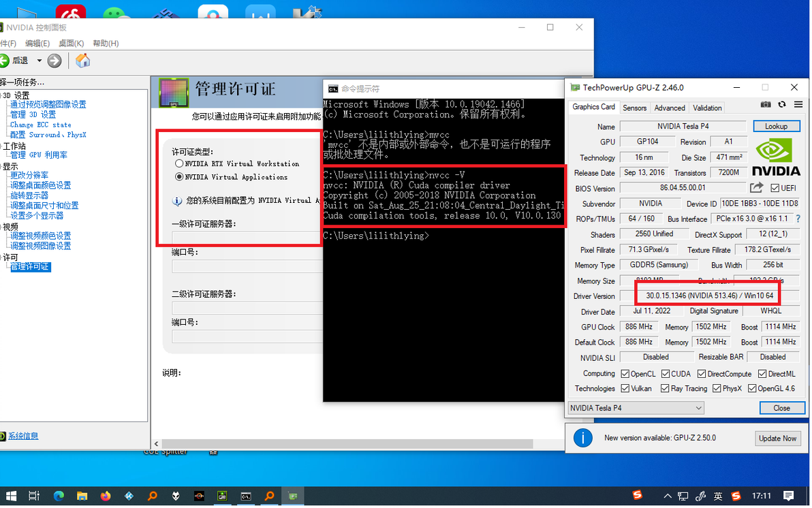Toggle Ray Tracing checkbox
The image size is (812, 508).
pyautogui.click(x=665, y=388)
